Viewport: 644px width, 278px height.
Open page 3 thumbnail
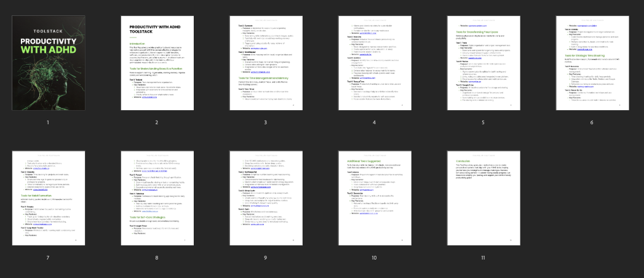[265, 63]
